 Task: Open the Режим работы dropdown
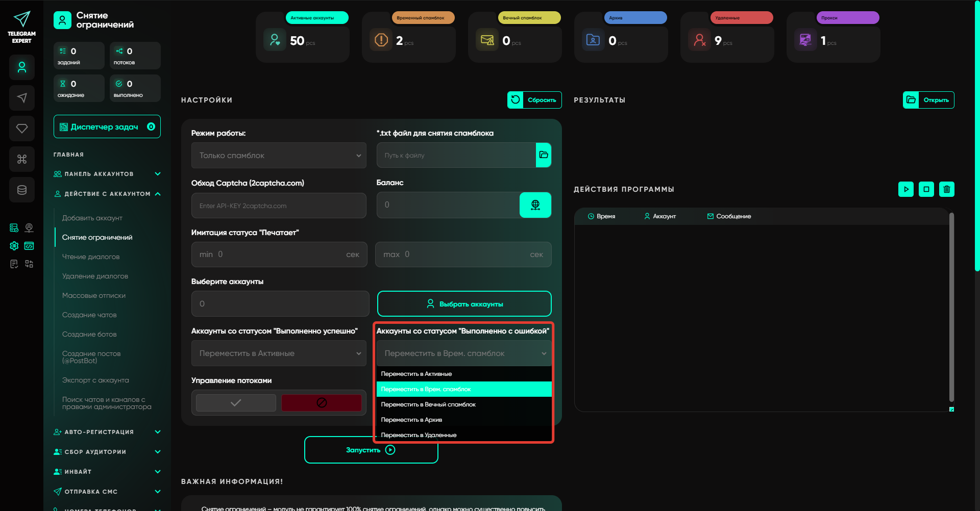279,156
